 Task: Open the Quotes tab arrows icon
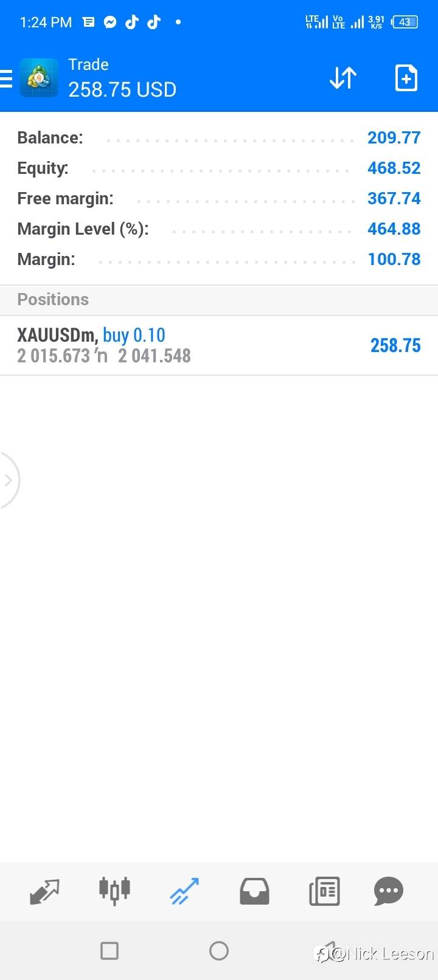(44, 891)
